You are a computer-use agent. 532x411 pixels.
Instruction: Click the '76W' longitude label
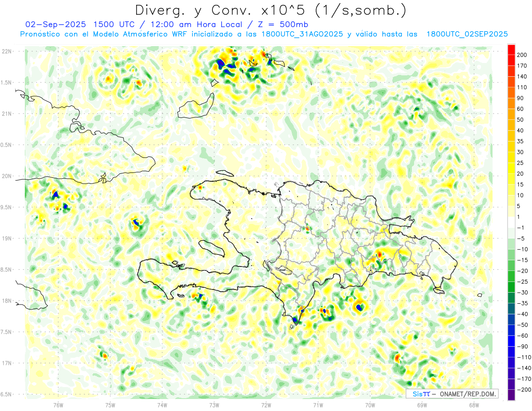58,404
